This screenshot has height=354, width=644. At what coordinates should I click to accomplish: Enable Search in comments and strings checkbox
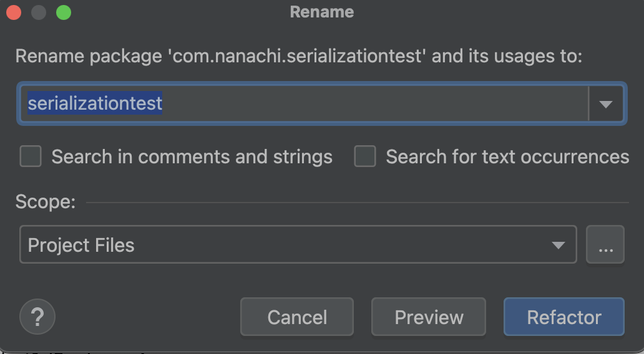click(x=31, y=156)
